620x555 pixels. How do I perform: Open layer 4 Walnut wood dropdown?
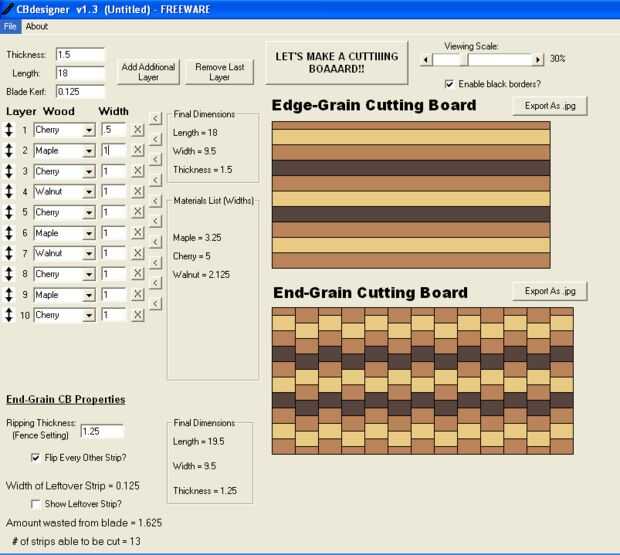coord(89,192)
